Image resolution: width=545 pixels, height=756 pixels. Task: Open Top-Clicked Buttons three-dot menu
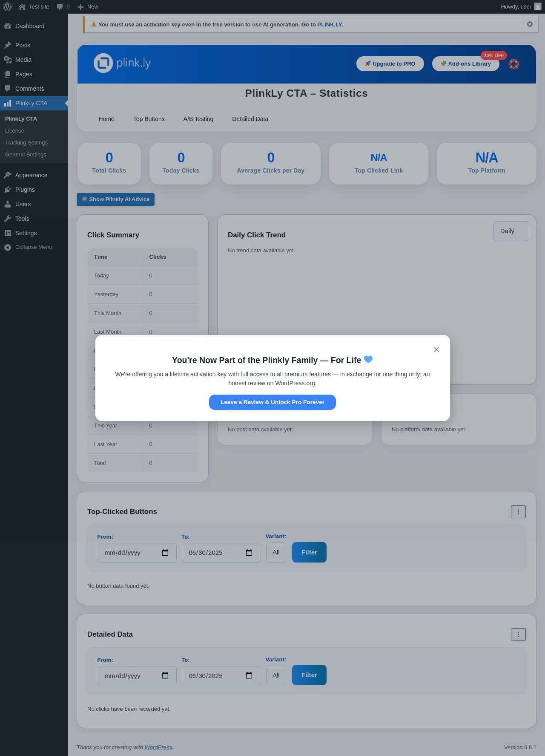518,512
